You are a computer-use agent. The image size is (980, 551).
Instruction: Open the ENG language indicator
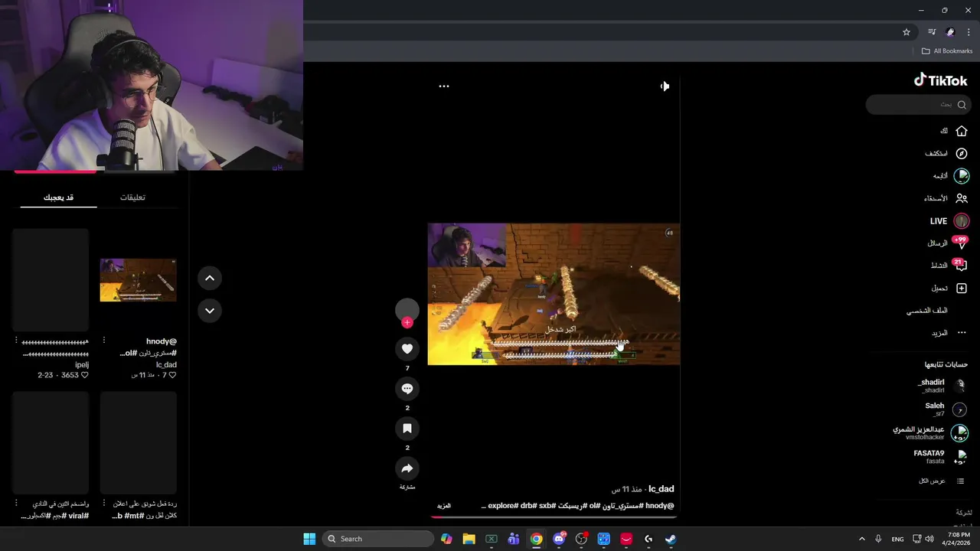point(897,539)
